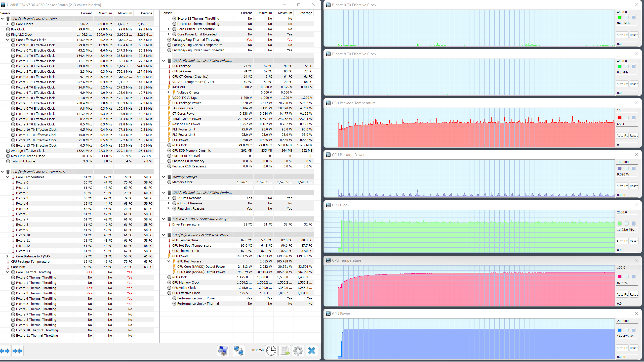The width and height of the screenshot is (644, 362).
Task: Close the sensor window with blue X icon
Action: pyautogui.click(x=312, y=351)
